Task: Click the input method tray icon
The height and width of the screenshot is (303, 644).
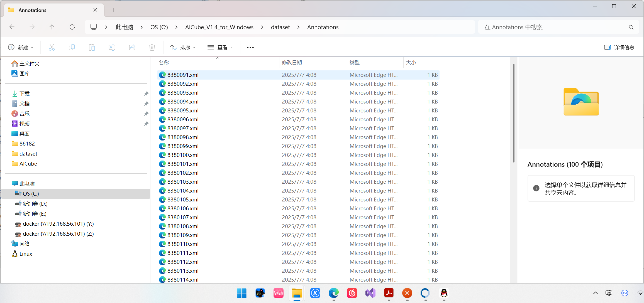Action: tap(609, 293)
